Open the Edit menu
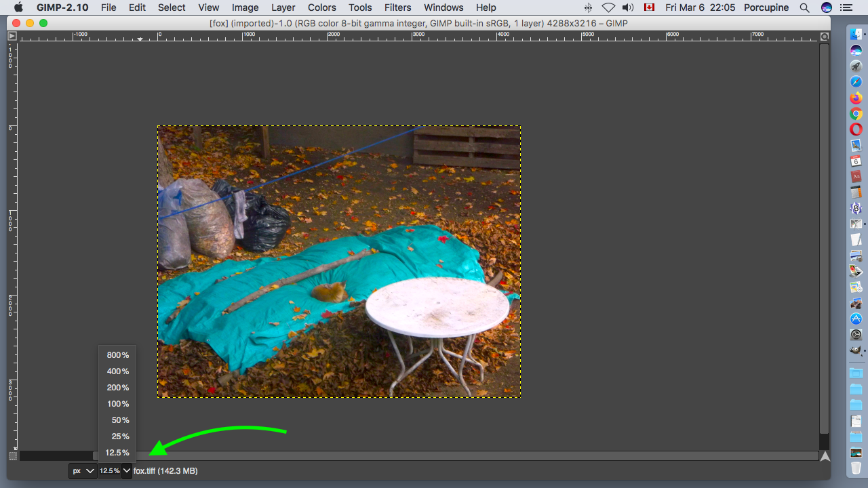Image resolution: width=868 pixels, height=488 pixels. pos(137,7)
